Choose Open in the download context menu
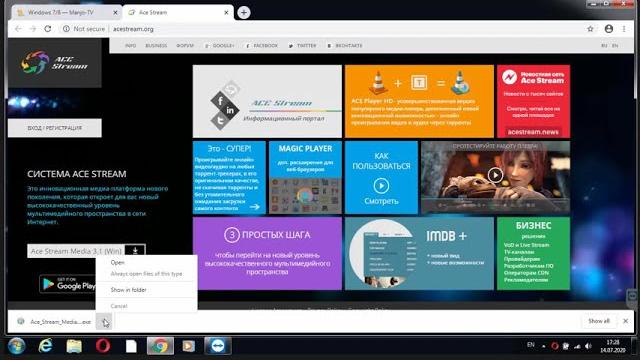The height and width of the screenshot is (360, 640). click(x=147, y=262)
